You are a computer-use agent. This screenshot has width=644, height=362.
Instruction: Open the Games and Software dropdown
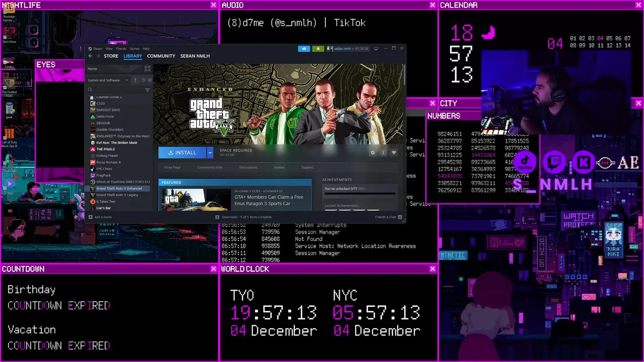108,80
